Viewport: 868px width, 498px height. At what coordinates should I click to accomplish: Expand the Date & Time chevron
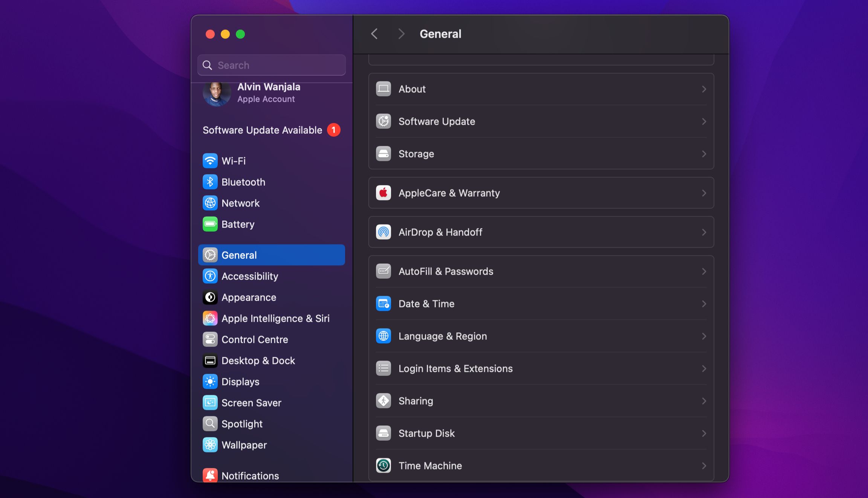point(704,304)
